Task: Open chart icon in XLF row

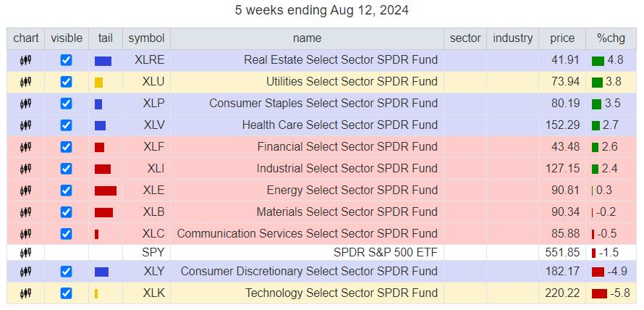Action: click(x=25, y=147)
